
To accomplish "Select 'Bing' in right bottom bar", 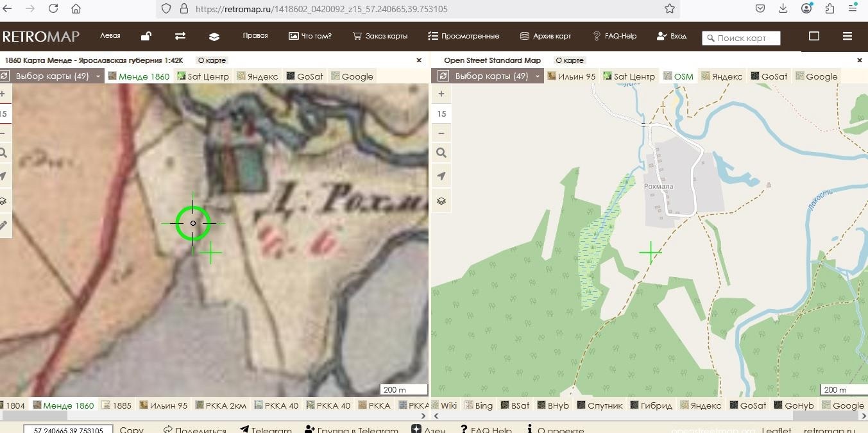I will (x=479, y=405).
